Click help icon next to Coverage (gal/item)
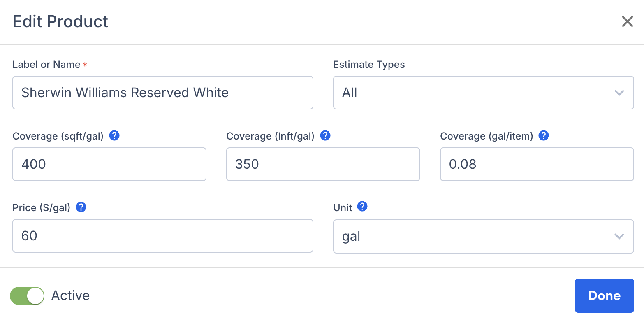This screenshot has height=321, width=644. [x=544, y=135]
